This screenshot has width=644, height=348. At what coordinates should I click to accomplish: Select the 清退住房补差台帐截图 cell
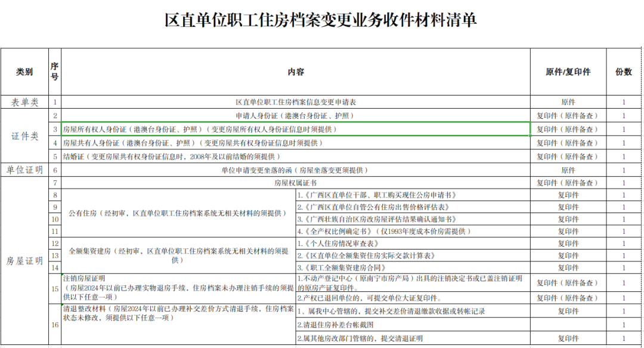[x=413, y=325]
